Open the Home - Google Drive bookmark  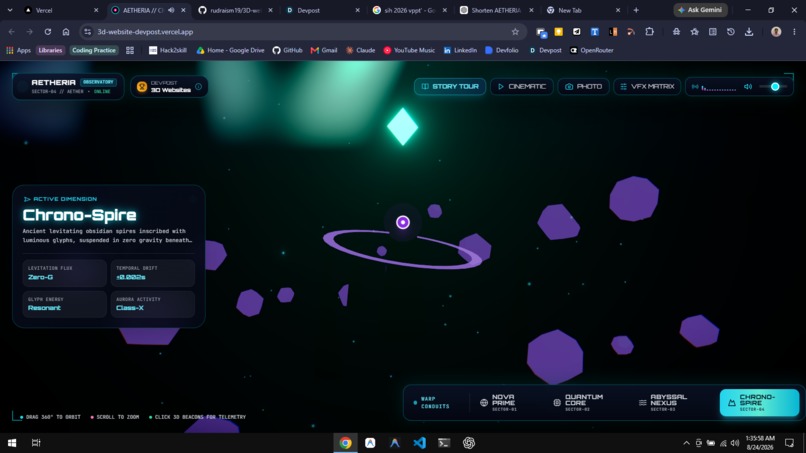[230, 50]
